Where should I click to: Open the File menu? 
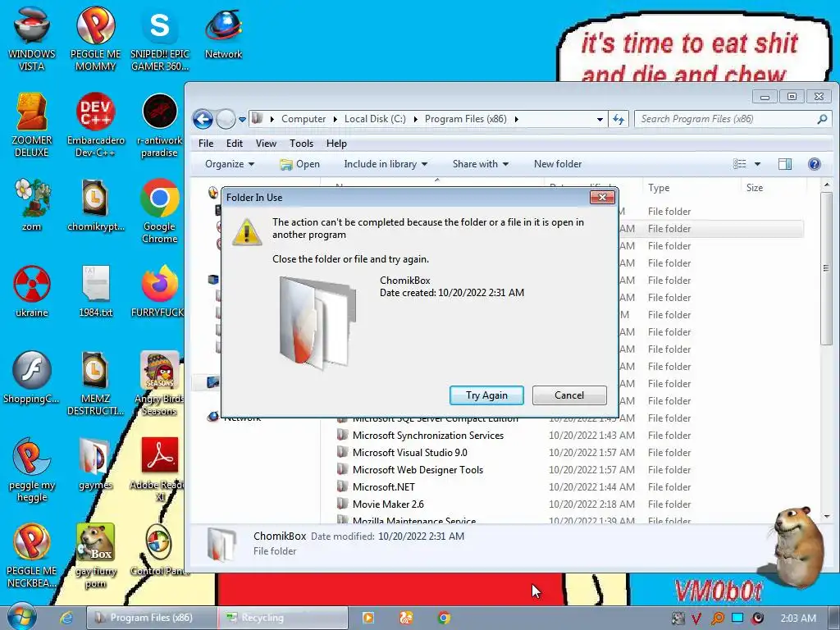tap(206, 144)
